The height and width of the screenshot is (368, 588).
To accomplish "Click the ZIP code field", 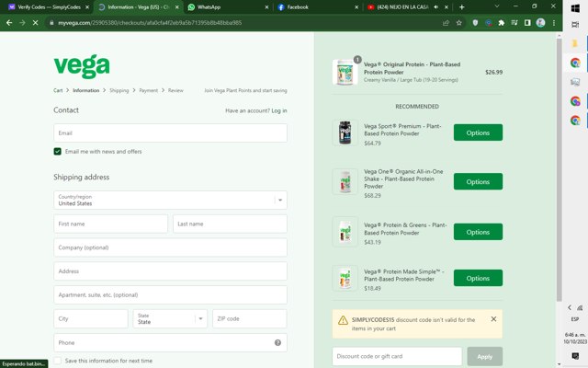I will pyautogui.click(x=249, y=319).
